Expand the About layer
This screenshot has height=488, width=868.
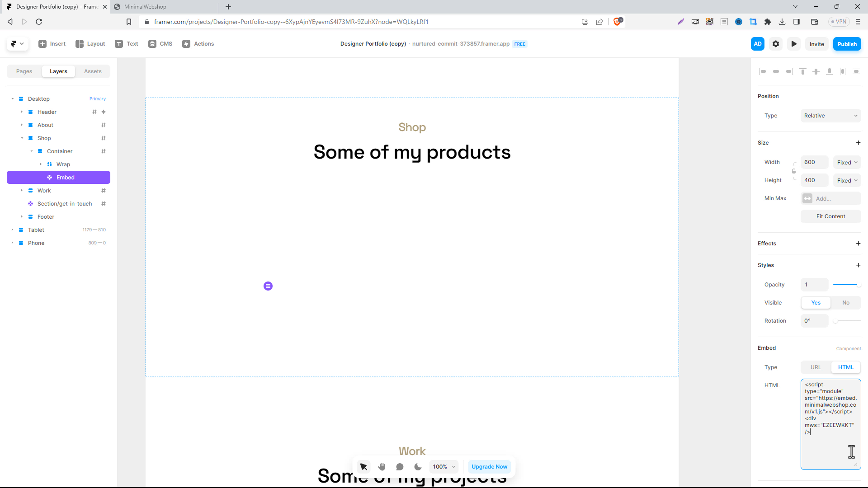pos(22,125)
